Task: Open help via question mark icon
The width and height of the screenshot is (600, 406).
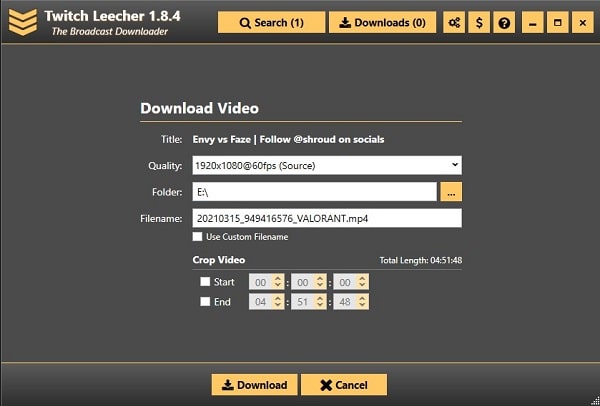Action: [x=504, y=23]
